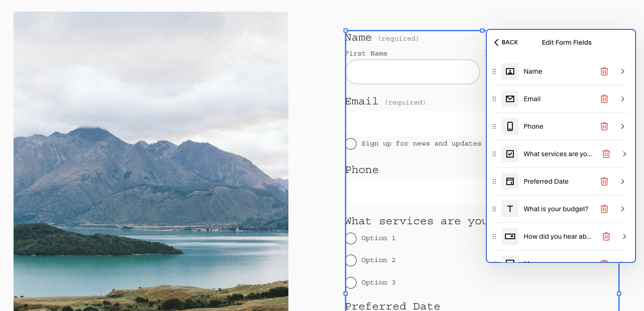This screenshot has height=311, width=644.
Task: Click into the First Name input box
Action: (x=413, y=72)
